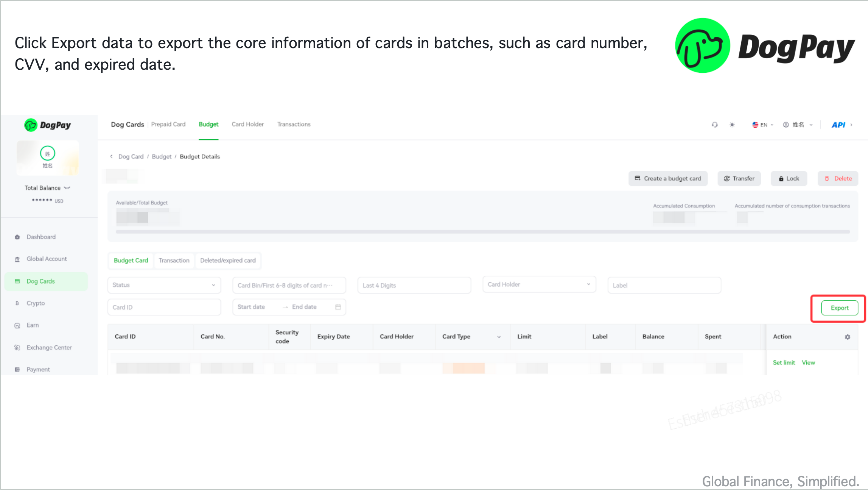This screenshot has height=490, width=868.
Task: Click the Dog Cards card icon
Action: pos(17,281)
